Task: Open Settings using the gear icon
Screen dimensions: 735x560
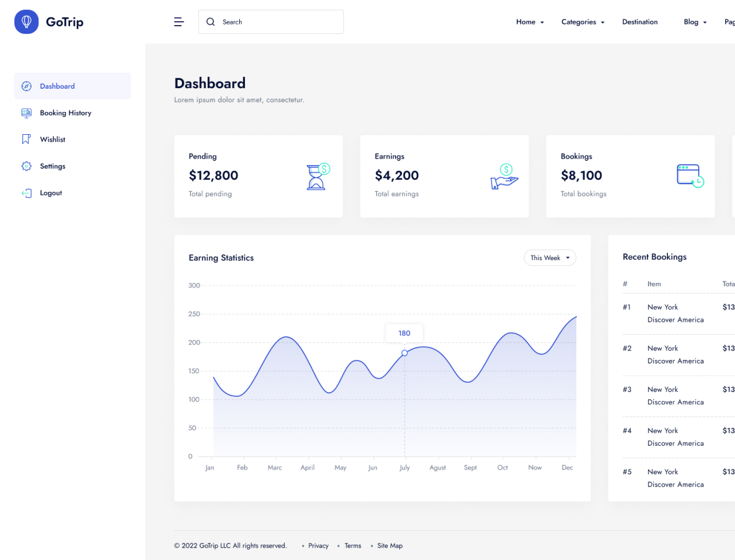Action: pos(26,166)
